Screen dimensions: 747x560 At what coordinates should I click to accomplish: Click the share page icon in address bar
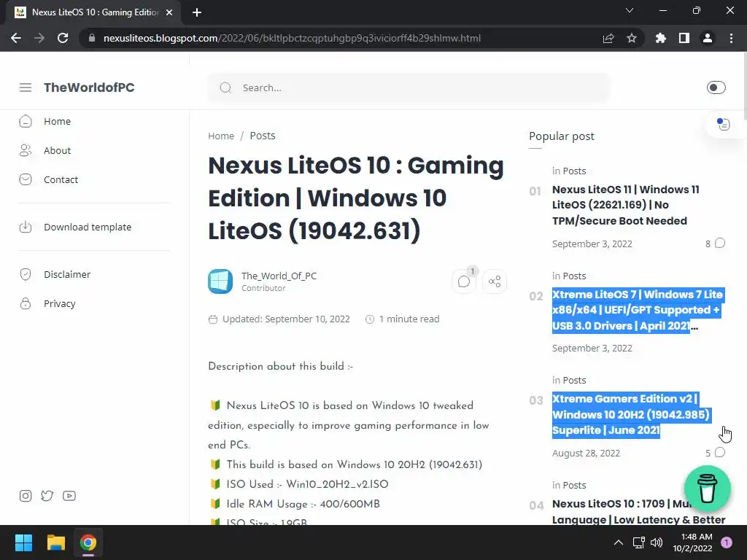tap(608, 38)
